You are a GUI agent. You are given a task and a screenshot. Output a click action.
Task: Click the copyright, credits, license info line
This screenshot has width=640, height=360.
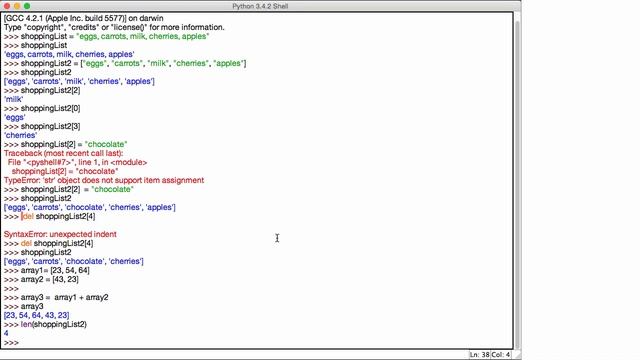coord(114,27)
